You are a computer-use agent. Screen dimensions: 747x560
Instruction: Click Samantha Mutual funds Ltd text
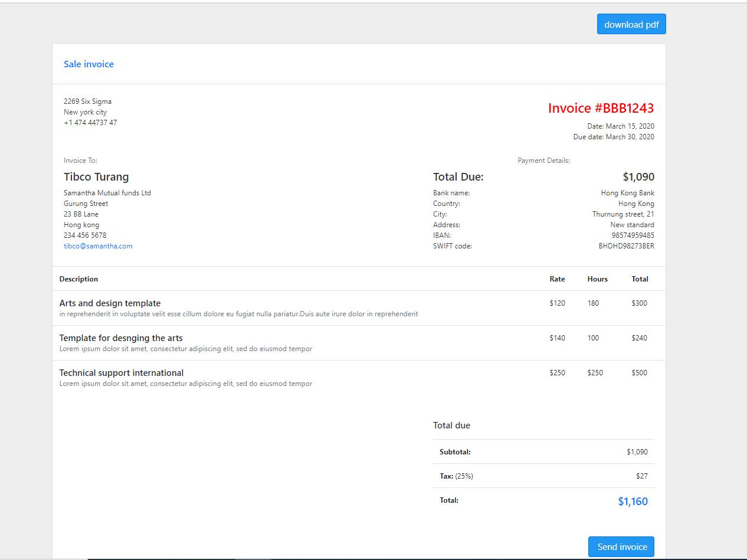point(107,193)
